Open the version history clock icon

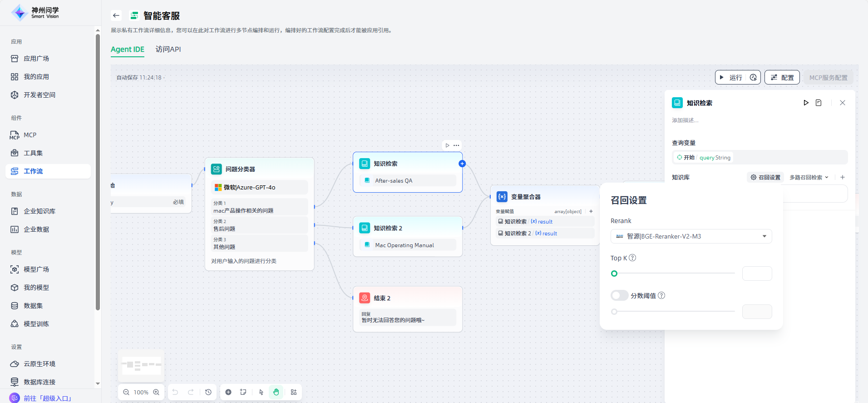coord(208,392)
